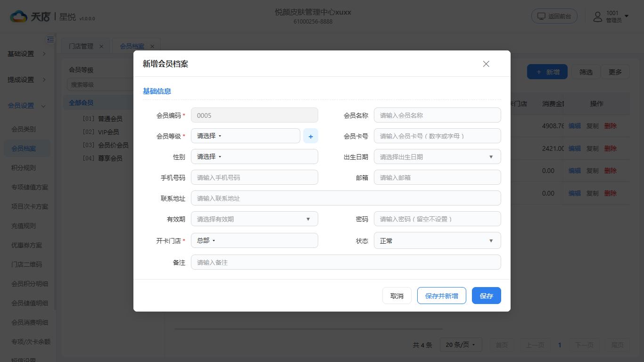Open the 开卡门店 dropdown
644x362 pixels.
(255, 240)
